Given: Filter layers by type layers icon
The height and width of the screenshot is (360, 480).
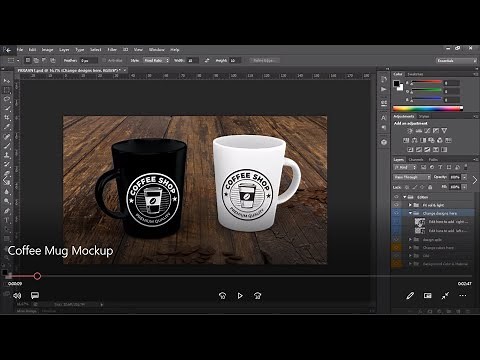Looking at the screenshot, I should pyautogui.click(x=440, y=167).
